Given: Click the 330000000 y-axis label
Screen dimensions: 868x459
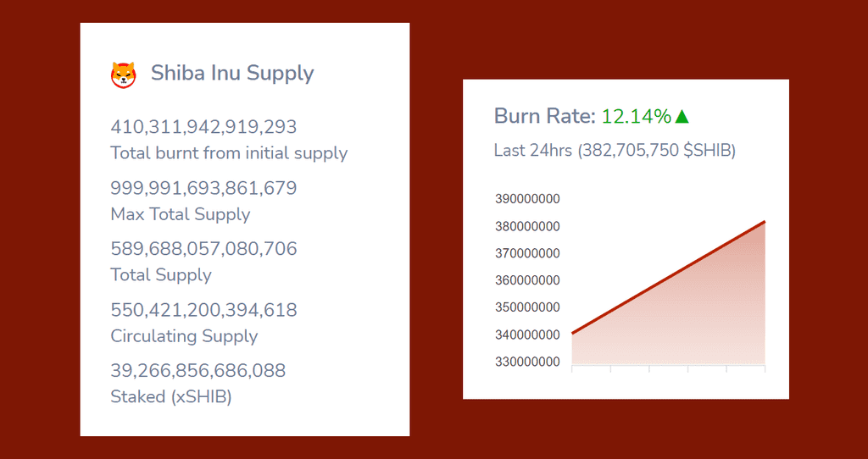Looking at the screenshot, I should pos(527,362).
